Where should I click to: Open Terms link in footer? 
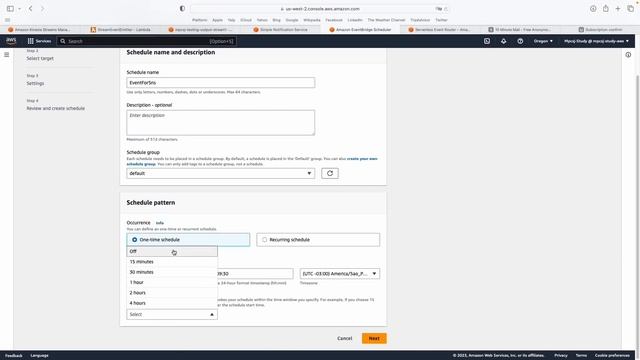[x=581, y=356]
